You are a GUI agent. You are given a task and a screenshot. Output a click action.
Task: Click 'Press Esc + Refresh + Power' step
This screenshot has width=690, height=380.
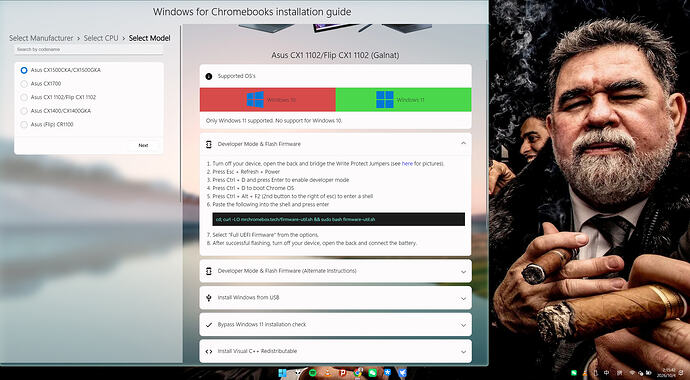coord(246,172)
